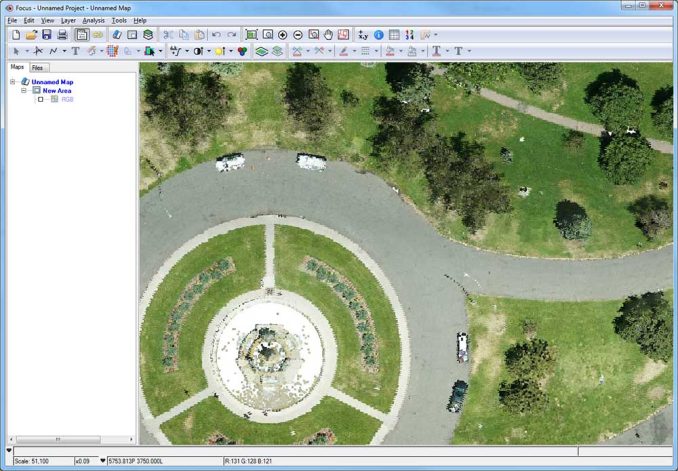Click the Add Area icon in the toolbar
The width and height of the screenshot is (678, 471).
(x=132, y=35)
